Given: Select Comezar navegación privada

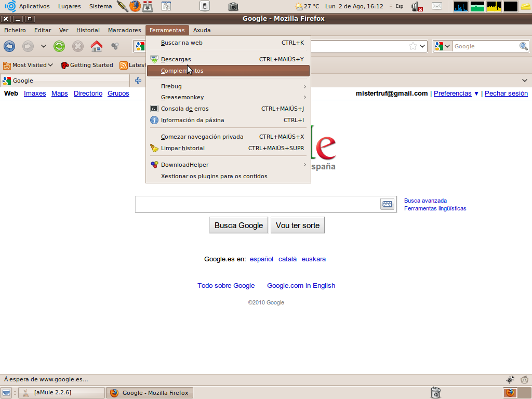Looking at the screenshot, I should pos(229,137).
